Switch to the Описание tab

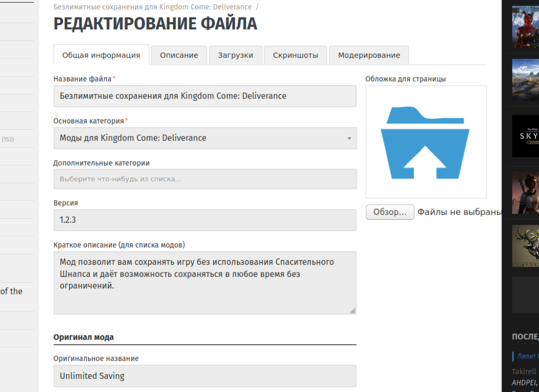pyautogui.click(x=179, y=55)
